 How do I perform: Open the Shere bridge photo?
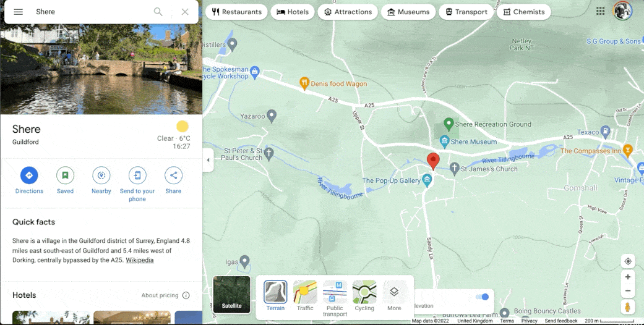coord(101,69)
